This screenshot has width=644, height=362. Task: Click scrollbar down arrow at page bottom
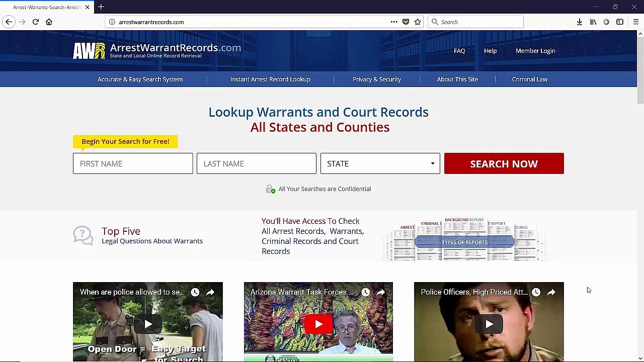tap(640, 357)
